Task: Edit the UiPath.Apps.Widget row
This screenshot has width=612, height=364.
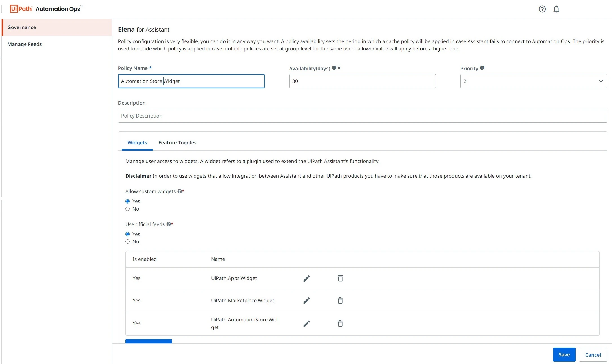Action: tap(307, 279)
